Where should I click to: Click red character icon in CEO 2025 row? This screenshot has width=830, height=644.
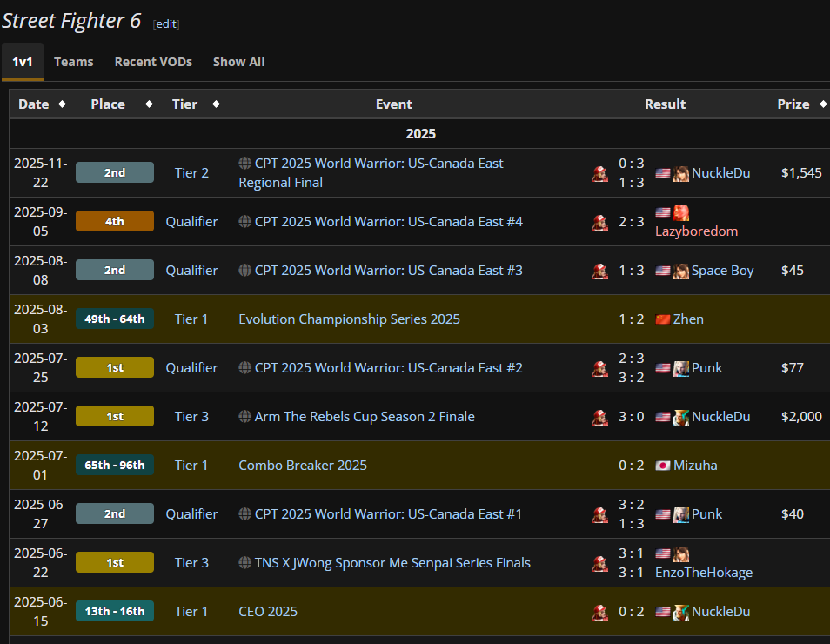click(600, 612)
